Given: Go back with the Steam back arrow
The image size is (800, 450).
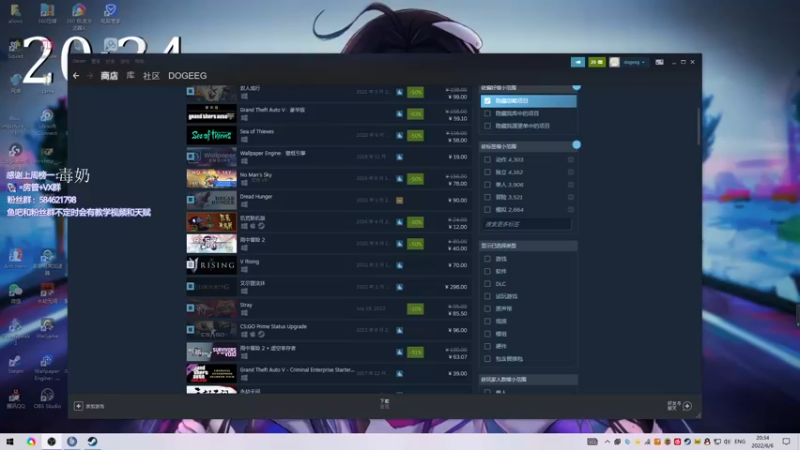Looking at the screenshot, I should [x=76, y=76].
